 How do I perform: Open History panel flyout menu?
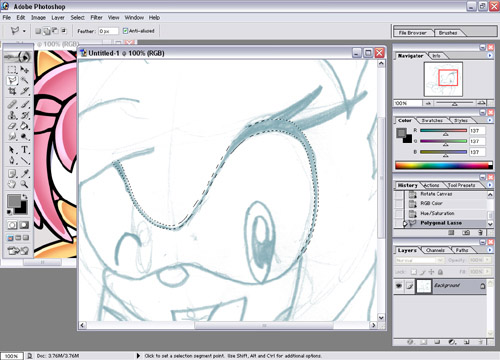point(490,185)
